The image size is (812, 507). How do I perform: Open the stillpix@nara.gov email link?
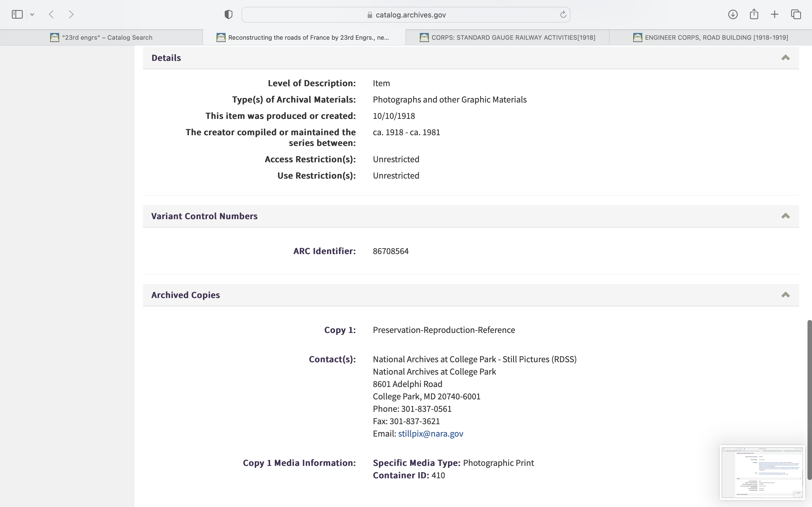431,433
